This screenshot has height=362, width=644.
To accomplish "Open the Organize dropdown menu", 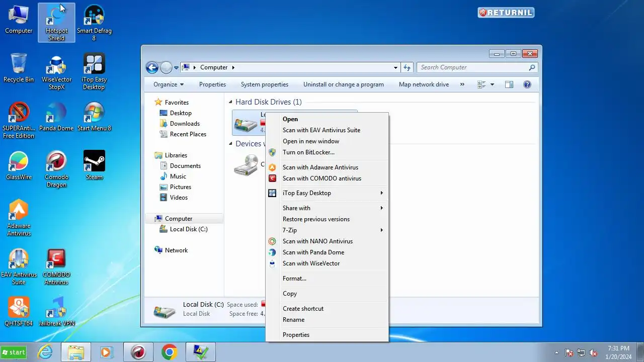I will 169,84.
